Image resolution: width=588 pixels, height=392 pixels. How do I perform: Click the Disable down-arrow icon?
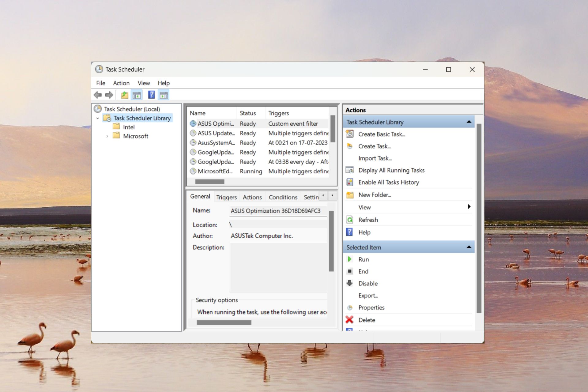349,283
